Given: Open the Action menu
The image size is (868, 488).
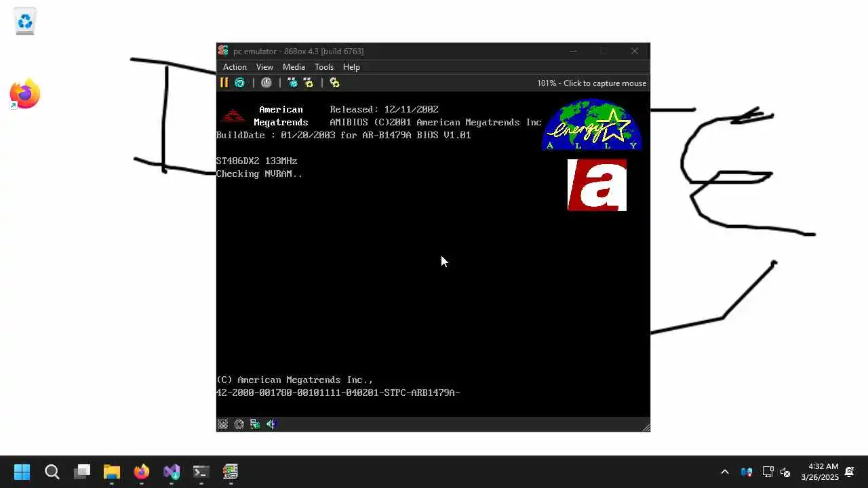Looking at the screenshot, I should pos(235,67).
